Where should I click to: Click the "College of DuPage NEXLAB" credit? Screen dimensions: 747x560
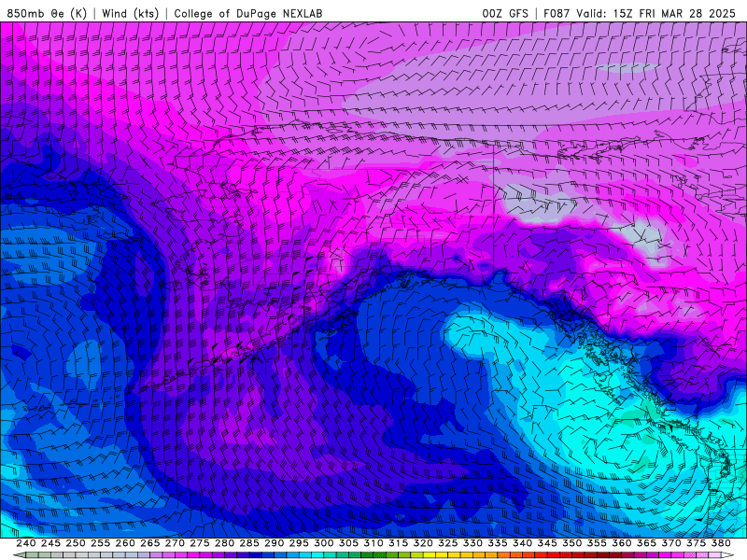pos(248,13)
